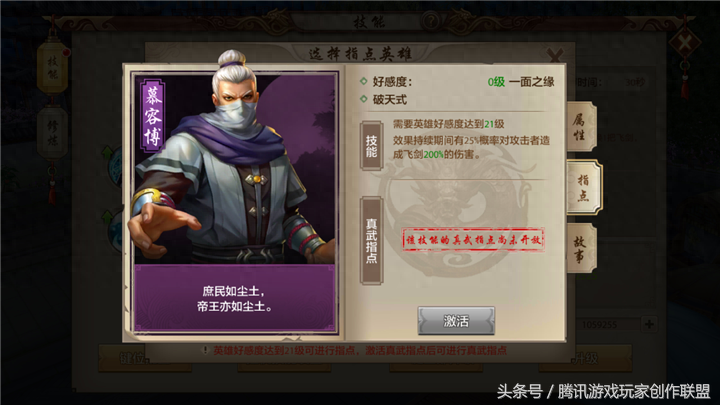Click the hero quote text box

coord(235,298)
